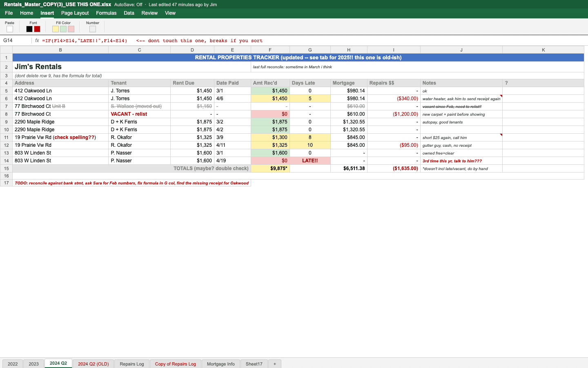This screenshot has width=588, height=368.
Task: Open the Home tab
Action: click(x=27, y=13)
